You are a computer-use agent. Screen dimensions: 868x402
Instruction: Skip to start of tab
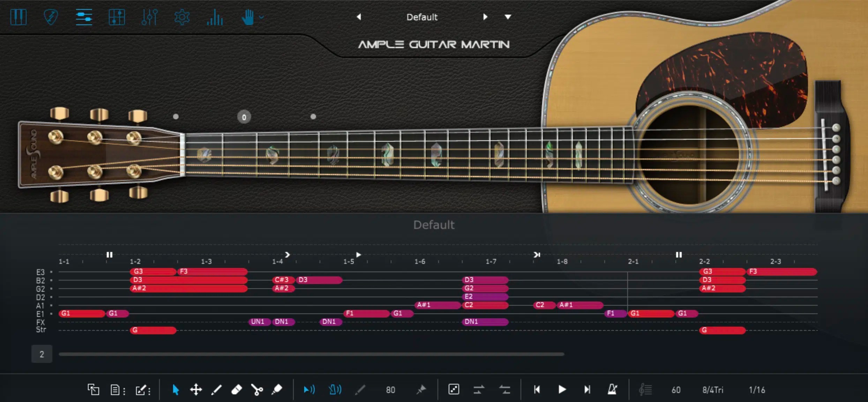(x=537, y=389)
